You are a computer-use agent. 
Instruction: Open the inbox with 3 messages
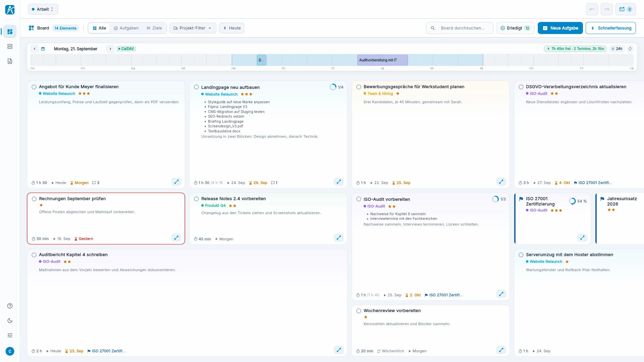click(x=625, y=9)
